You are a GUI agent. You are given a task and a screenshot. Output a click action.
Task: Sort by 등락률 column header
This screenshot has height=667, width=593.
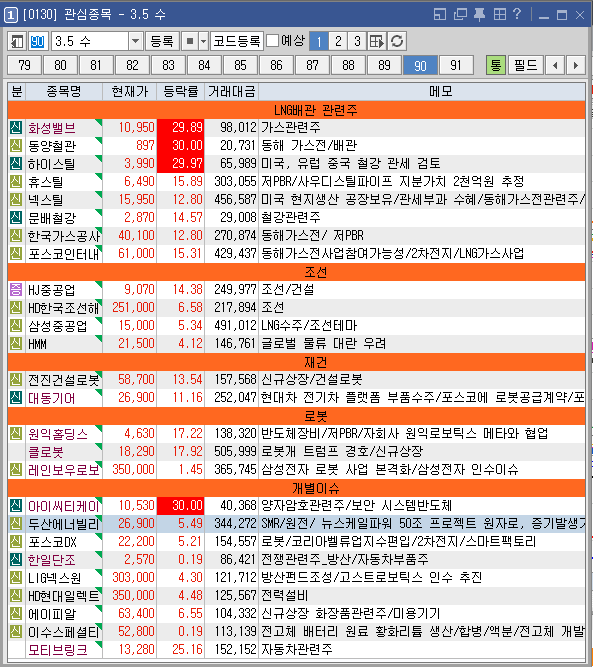click(x=181, y=91)
